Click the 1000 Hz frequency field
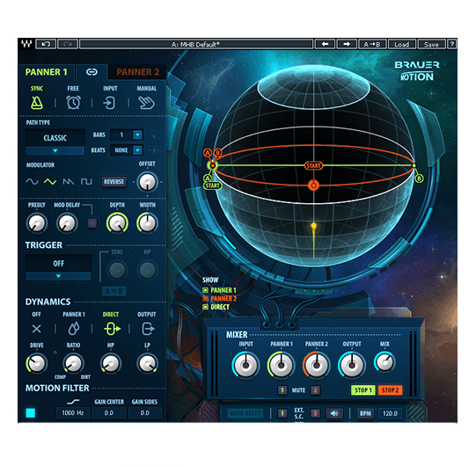The width and height of the screenshot is (476, 466). pyautogui.click(x=73, y=413)
